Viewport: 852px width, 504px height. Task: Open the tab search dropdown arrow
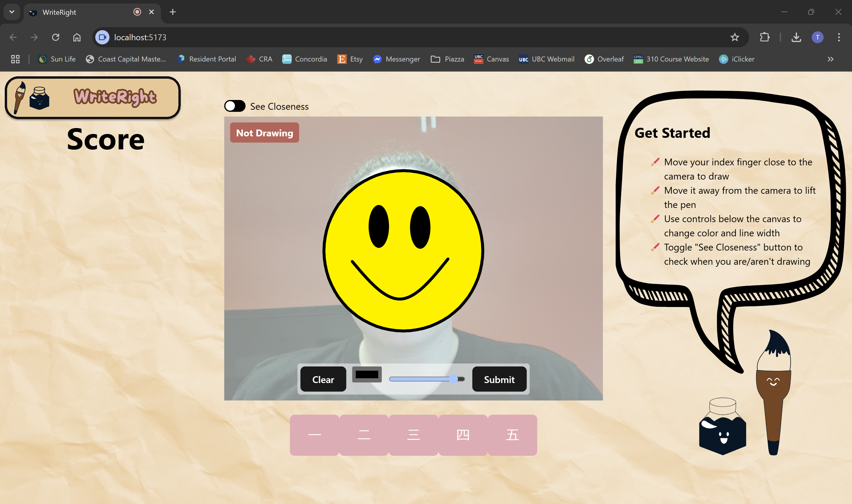click(12, 12)
